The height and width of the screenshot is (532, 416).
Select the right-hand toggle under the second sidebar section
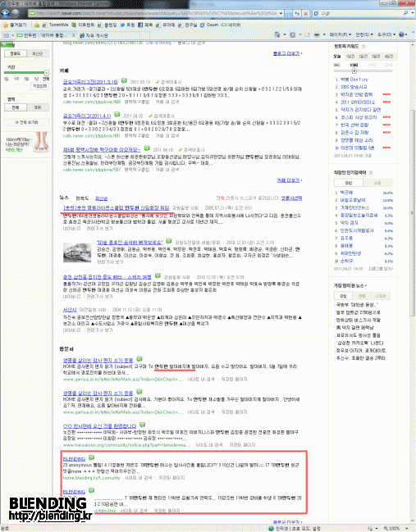point(38,107)
